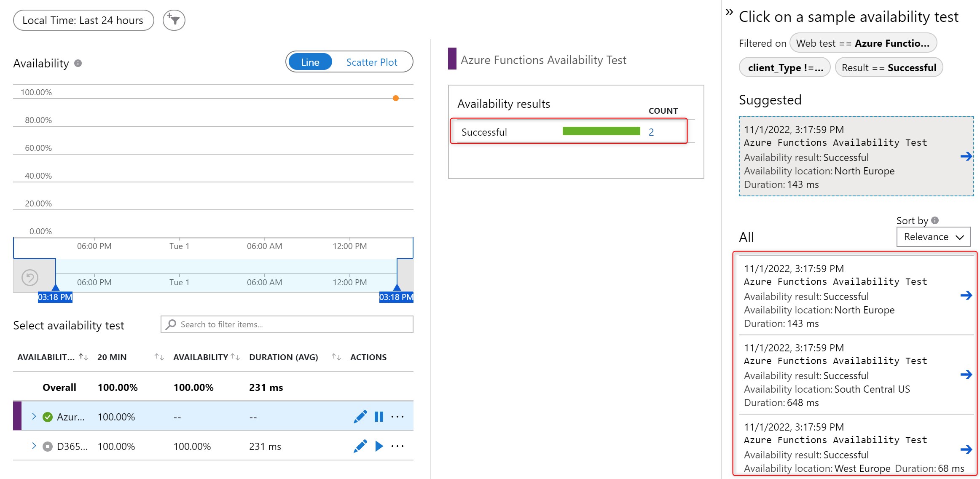Edit the D365 availability test
980x479 pixels.
[360, 446]
